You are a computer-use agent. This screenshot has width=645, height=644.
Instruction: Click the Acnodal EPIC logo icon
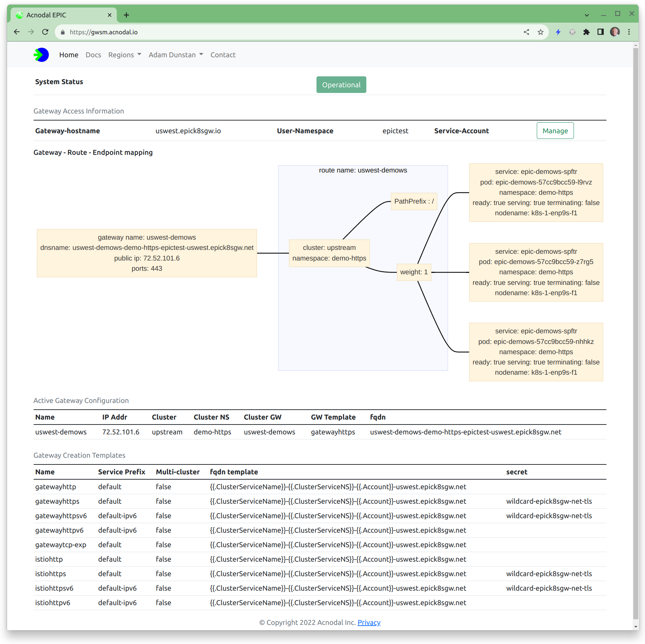tap(41, 55)
